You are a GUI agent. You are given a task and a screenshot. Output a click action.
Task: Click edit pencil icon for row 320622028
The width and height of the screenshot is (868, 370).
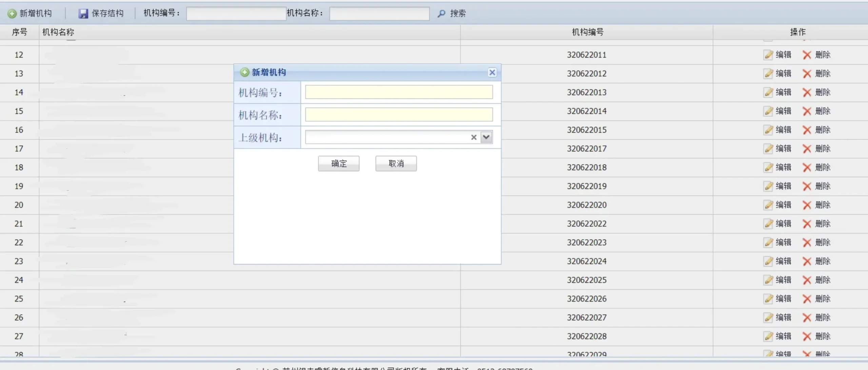[768, 336]
